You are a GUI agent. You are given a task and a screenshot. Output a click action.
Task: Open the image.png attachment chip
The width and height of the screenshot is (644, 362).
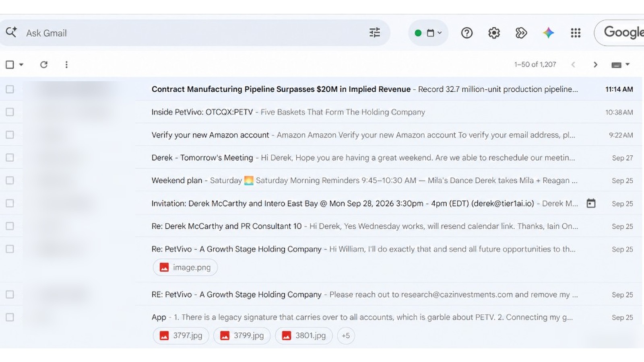click(x=185, y=267)
